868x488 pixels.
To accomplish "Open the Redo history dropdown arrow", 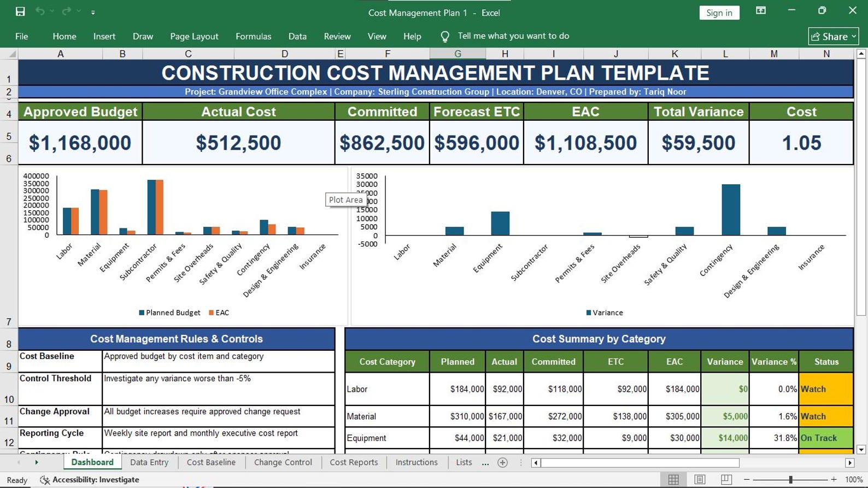I will [x=79, y=11].
